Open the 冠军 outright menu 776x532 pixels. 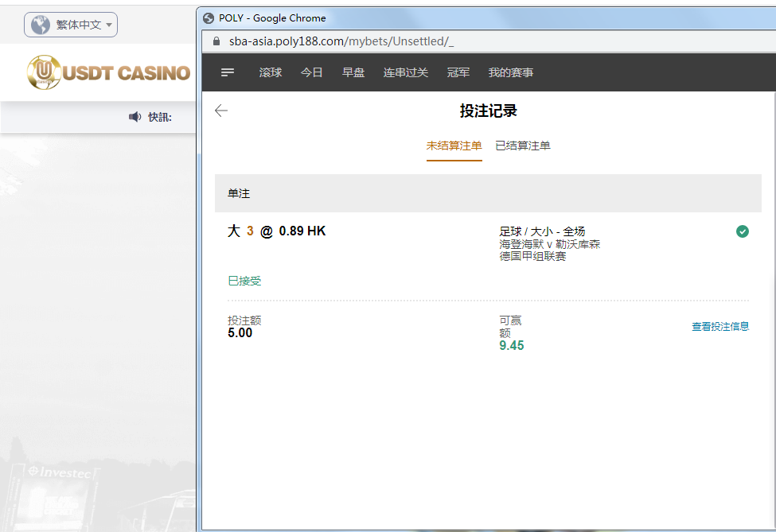(458, 72)
